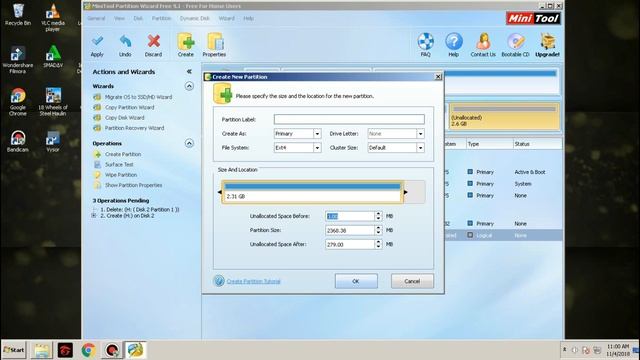Collapse the Wizards section
The image size is (640, 360).
[x=189, y=86]
